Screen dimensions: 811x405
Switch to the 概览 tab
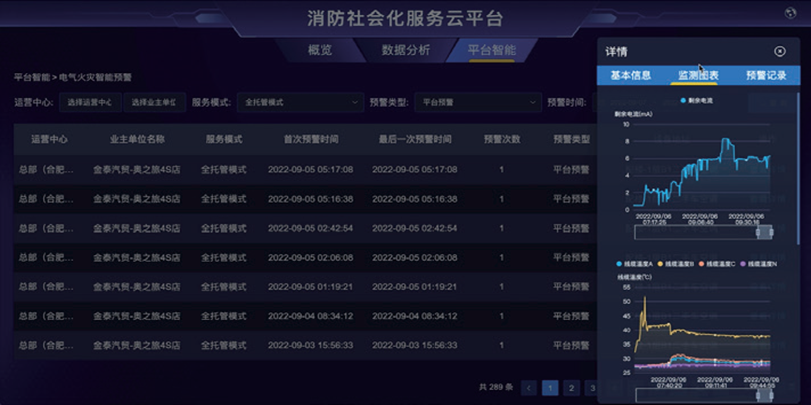[x=320, y=50]
